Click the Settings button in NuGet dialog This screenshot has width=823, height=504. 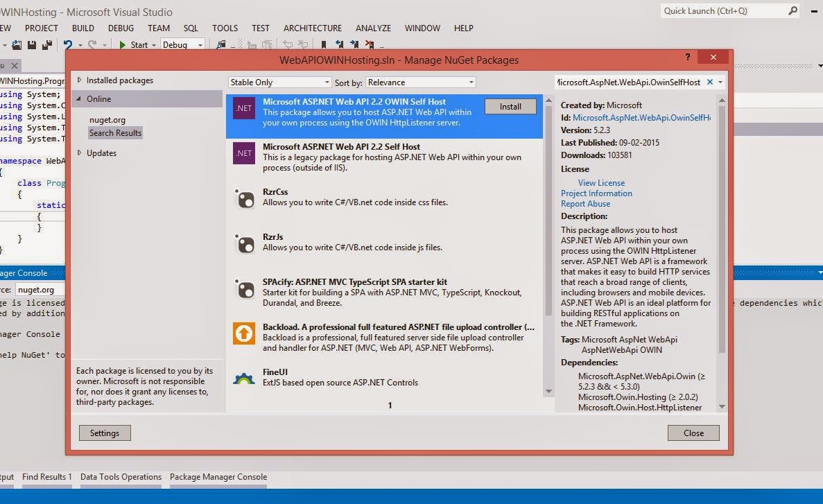coord(105,433)
